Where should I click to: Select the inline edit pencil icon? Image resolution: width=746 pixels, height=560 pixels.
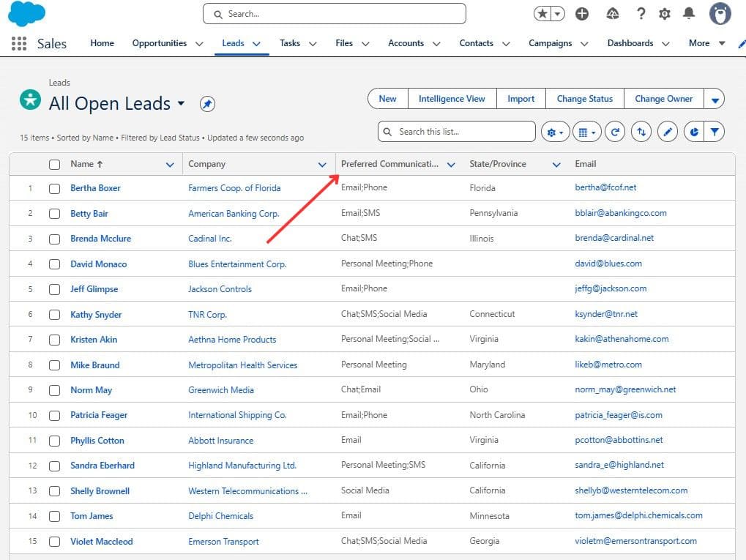(x=668, y=132)
